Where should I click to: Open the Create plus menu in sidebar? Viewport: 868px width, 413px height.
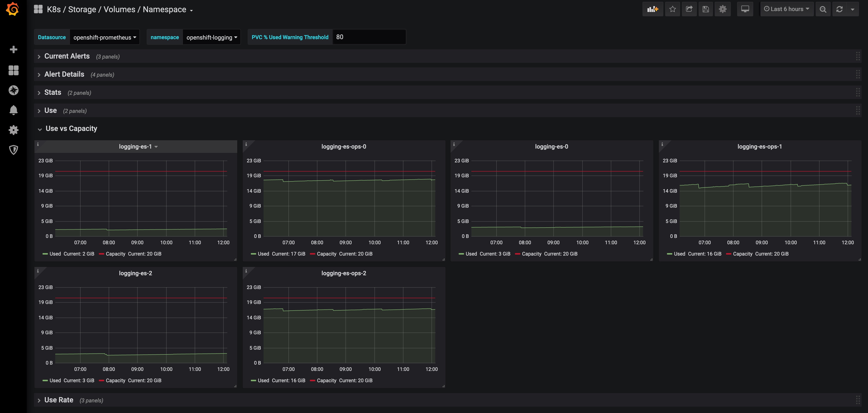coord(14,50)
